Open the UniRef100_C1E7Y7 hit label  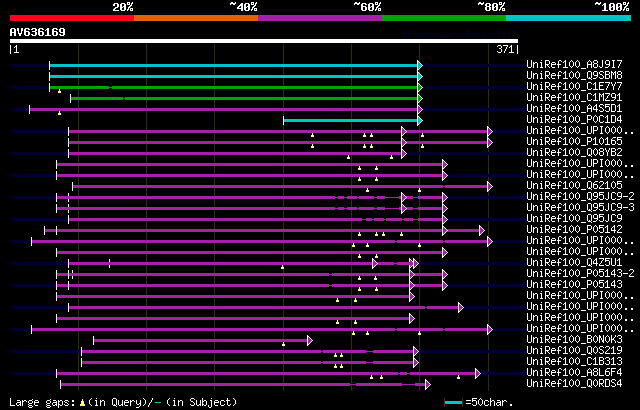(x=574, y=86)
